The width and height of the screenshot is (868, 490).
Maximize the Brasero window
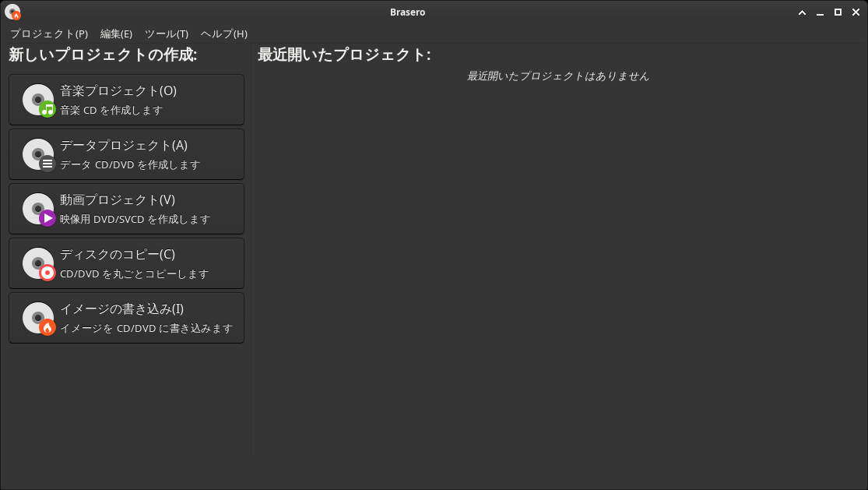838,12
